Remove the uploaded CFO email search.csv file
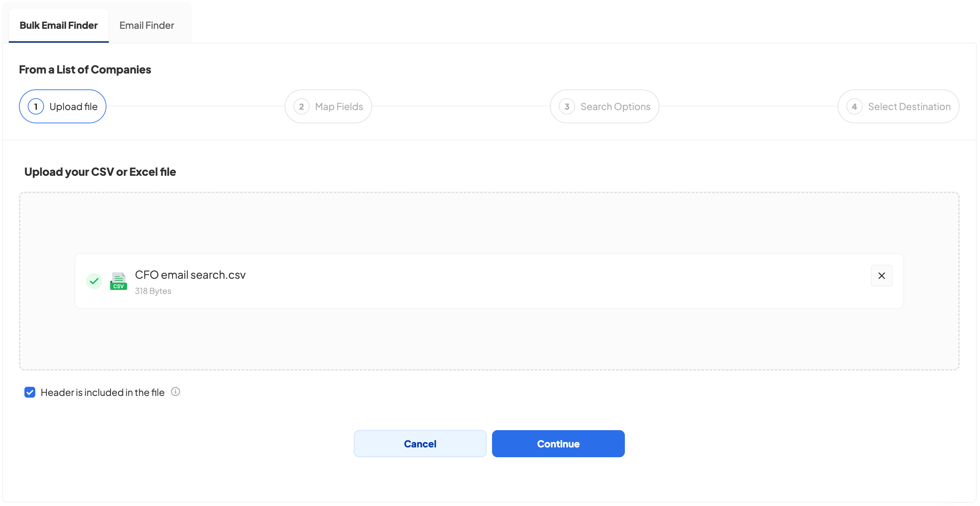 point(881,276)
